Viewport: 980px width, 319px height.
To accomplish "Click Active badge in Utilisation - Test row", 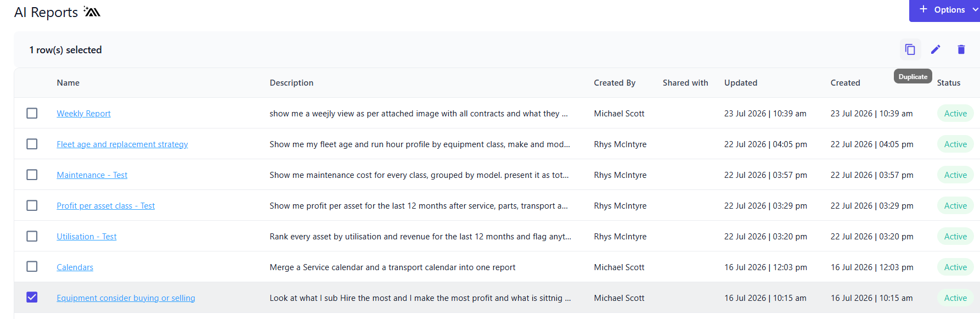I will coord(955,237).
